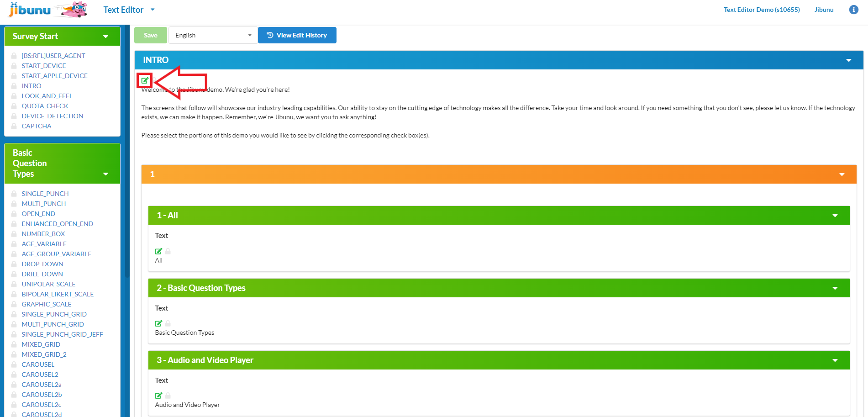Click the INTRO text edit pencil icon
Screen dimensions: 868x417
[x=145, y=80]
